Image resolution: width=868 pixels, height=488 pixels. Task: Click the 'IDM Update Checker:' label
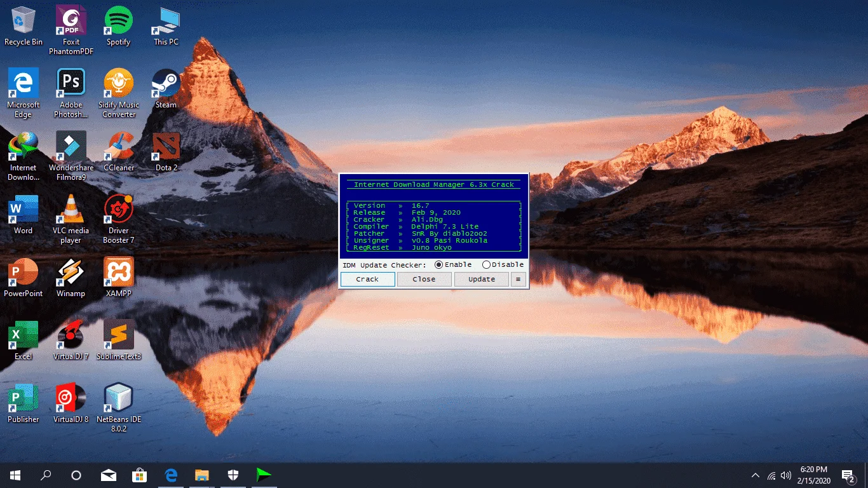pos(384,265)
